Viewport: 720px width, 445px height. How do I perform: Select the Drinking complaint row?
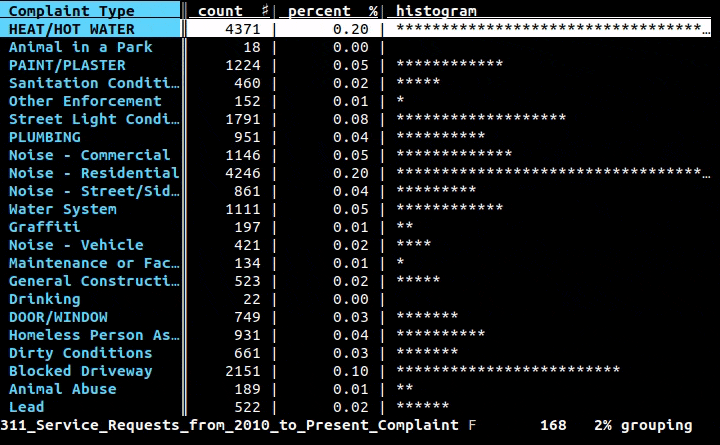[355, 299]
